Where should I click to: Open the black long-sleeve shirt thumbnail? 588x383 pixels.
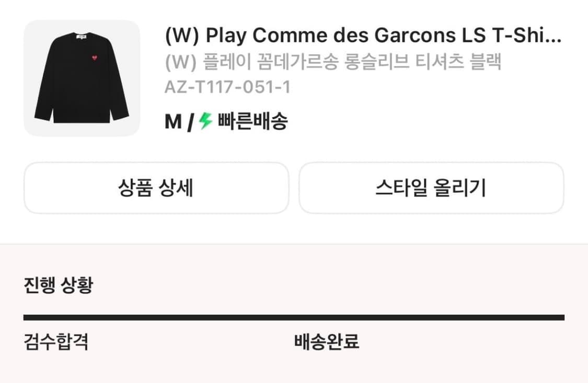[x=82, y=78]
